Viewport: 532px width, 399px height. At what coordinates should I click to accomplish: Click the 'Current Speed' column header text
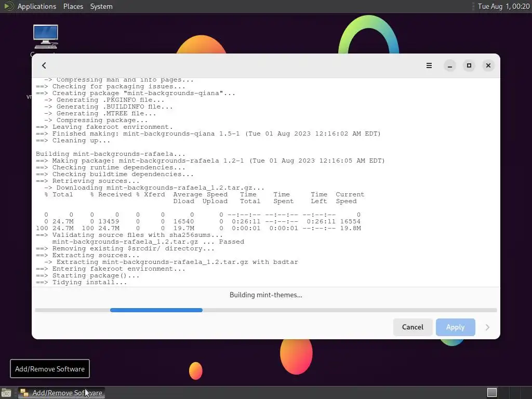350,198
